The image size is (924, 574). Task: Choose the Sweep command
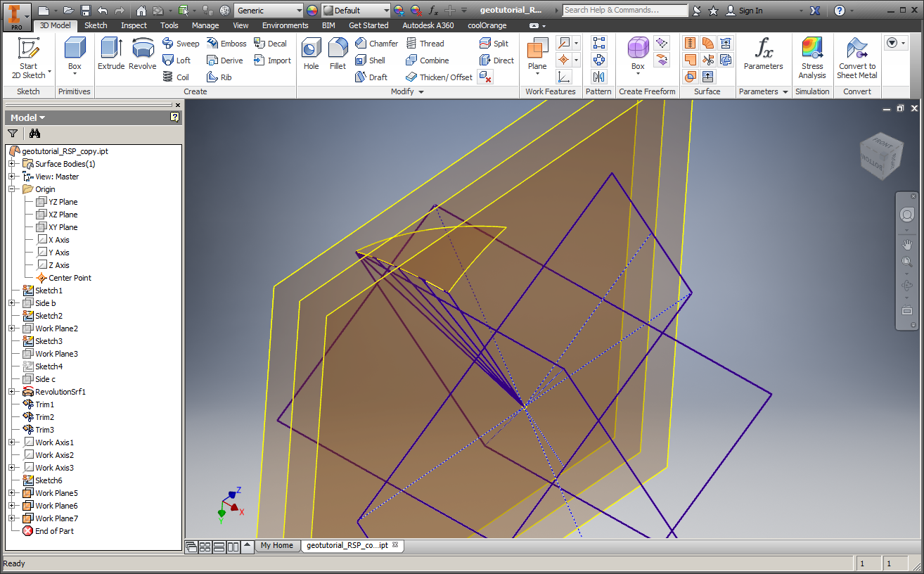point(181,44)
